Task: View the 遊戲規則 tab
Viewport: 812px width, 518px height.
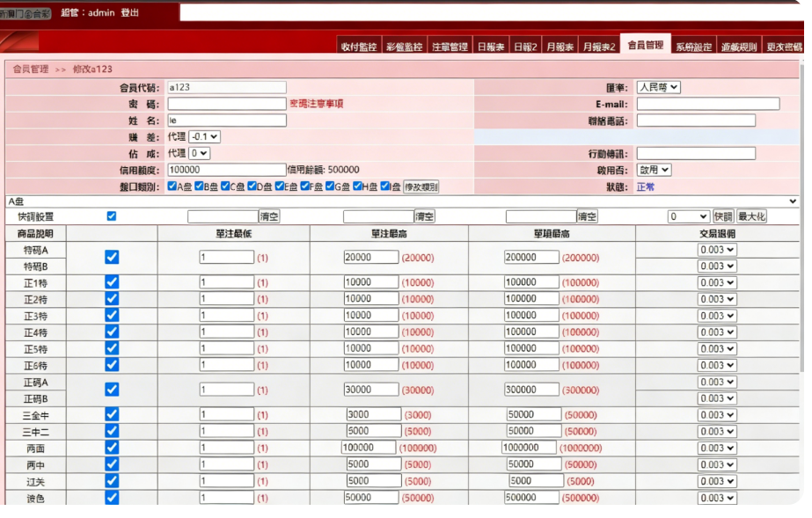Action: (739, 46)
